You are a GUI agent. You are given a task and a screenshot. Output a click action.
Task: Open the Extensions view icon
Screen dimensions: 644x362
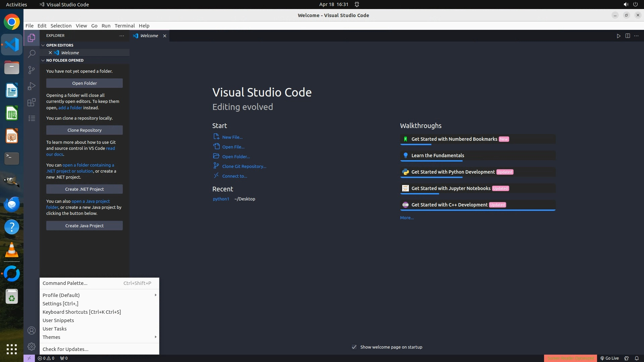(x=32, y=102)
